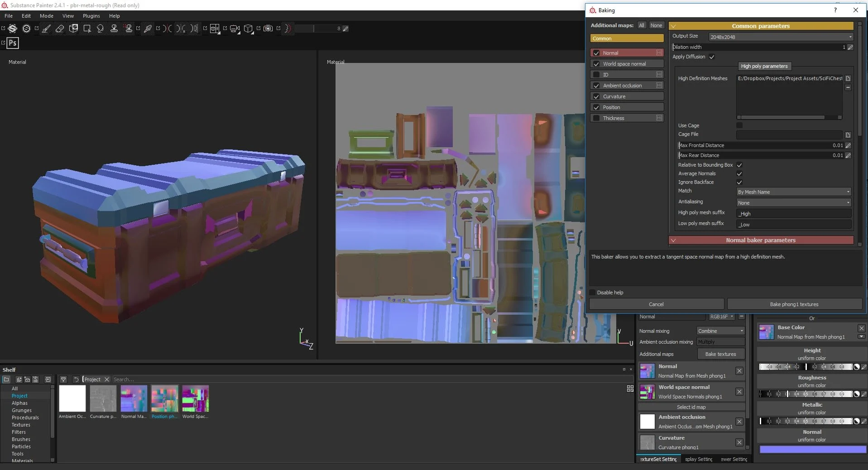Image resolution: width=868 pixels, height=470 pixels.
Task: Click the Normal uniform color swatch
Action: 812,449
